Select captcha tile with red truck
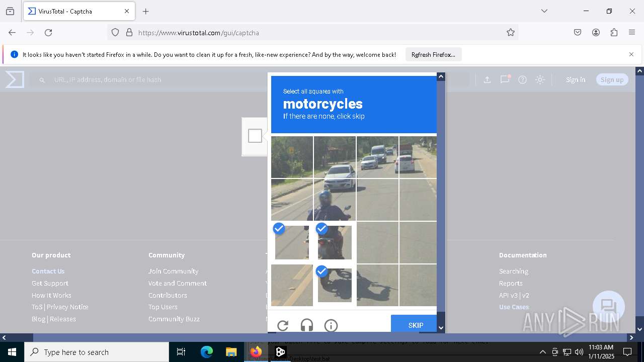 coord(418,157)
